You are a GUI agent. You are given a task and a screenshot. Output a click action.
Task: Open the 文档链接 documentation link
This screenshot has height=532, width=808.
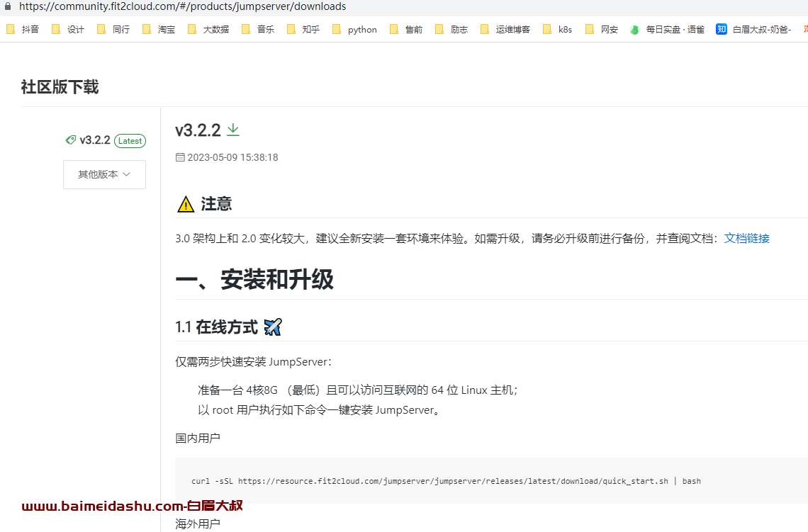pos(746,238)
